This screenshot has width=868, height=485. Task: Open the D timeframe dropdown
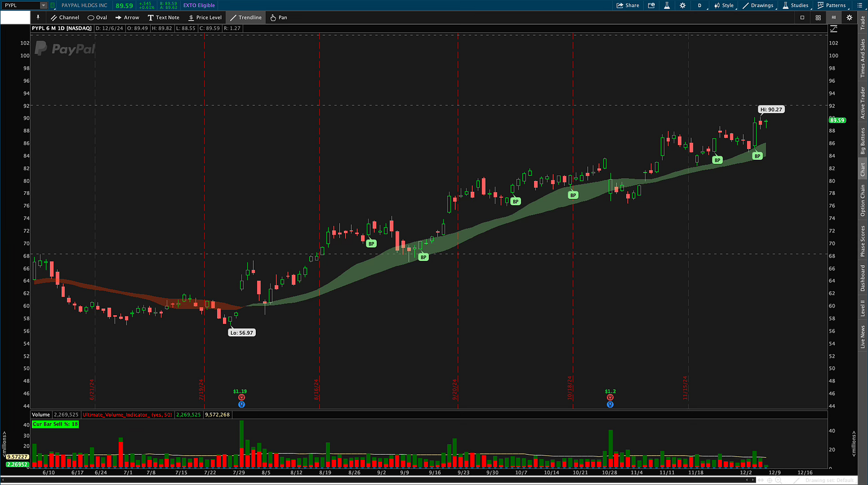tap(699, 5)
